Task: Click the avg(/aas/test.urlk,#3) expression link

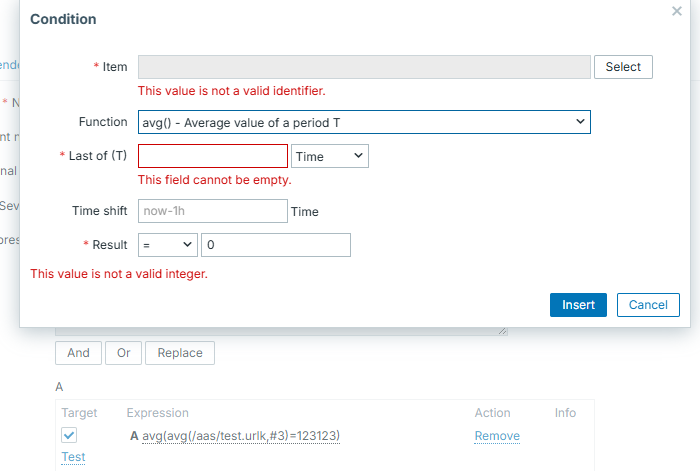Action: point(241,436)
